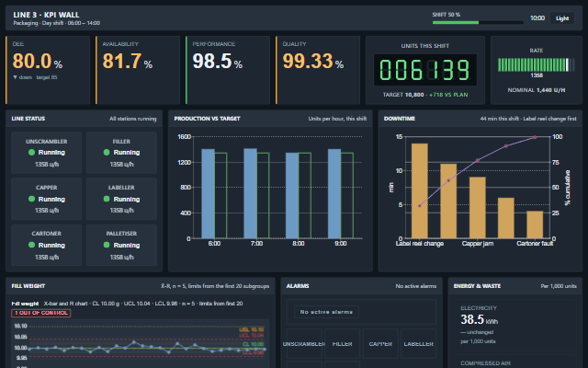Viewport: 588px width, 368px height.
Task: Click 'Units per hour, this shift' subtitle
Action: [337, 119]
